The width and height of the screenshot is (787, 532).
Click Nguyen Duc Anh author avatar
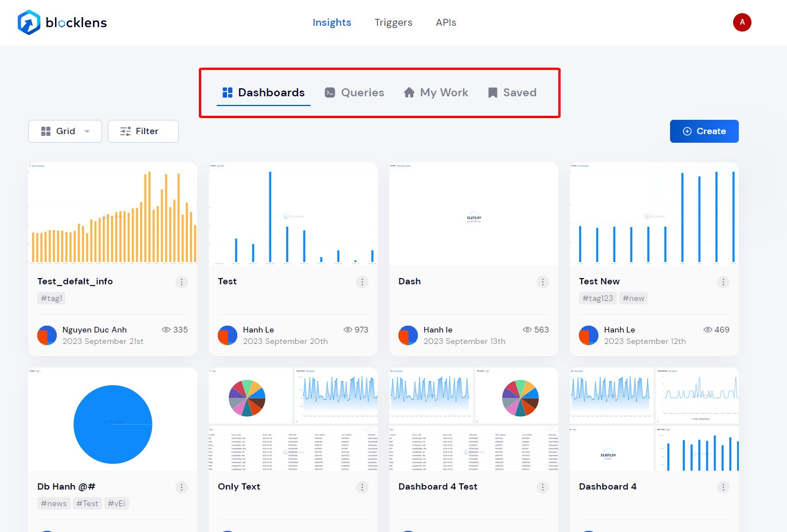[47, 335]
